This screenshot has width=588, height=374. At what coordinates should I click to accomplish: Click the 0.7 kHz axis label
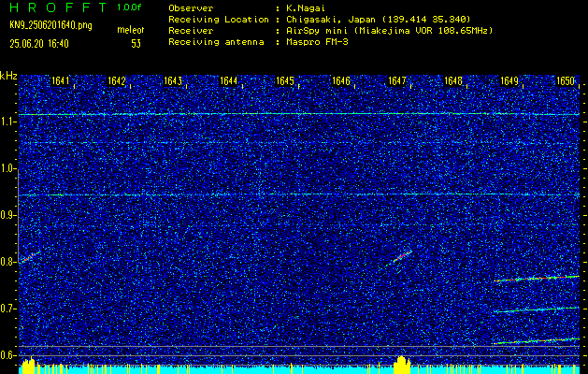[x=7, y=309]
